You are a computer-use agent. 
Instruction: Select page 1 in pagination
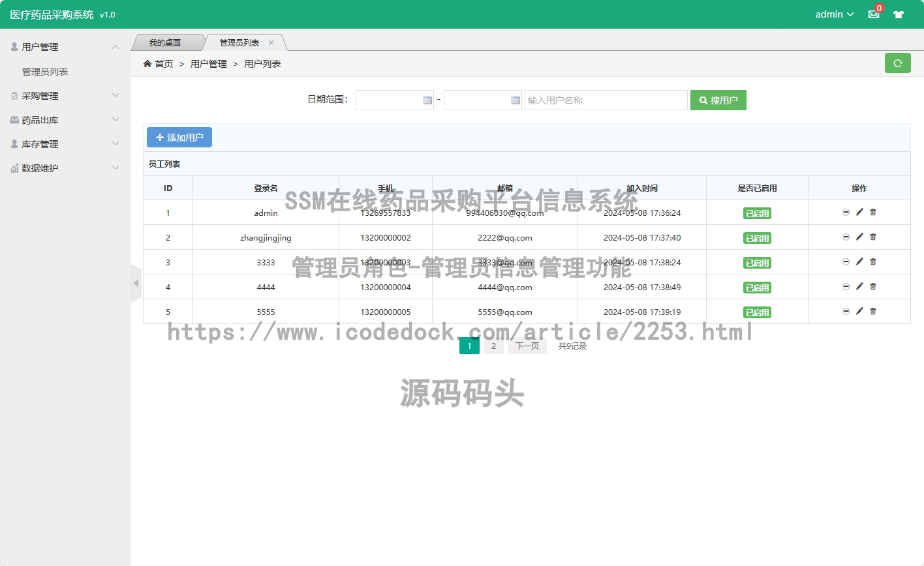click(x=469, y=346)
